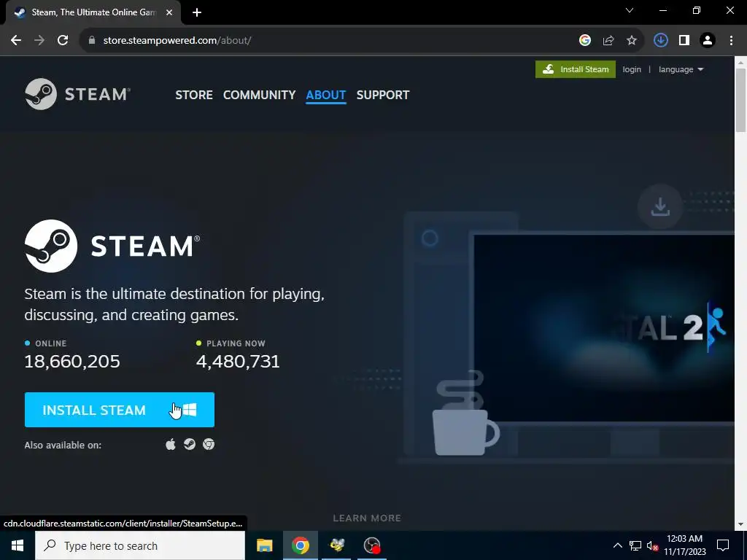This screenshot has height=560, width=747.
Task: Click the SteamOS Linux download icon
Action: tap(190, 444)
